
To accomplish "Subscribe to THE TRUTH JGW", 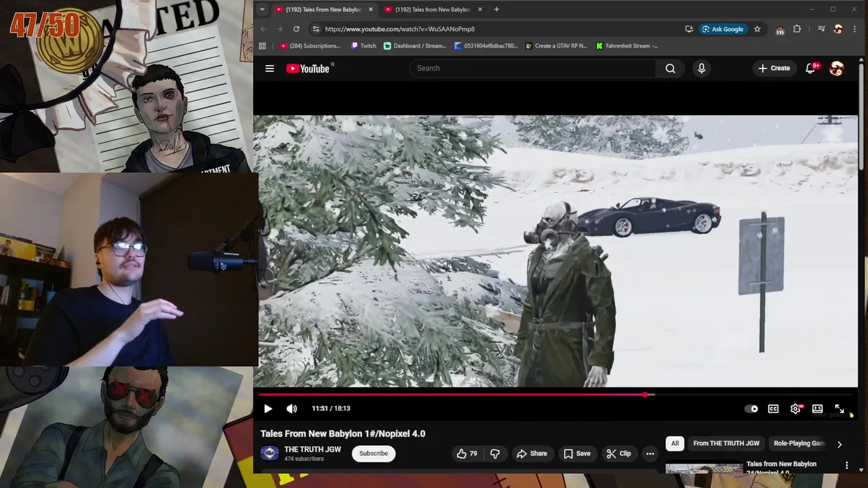I will (x=374, y=453).
